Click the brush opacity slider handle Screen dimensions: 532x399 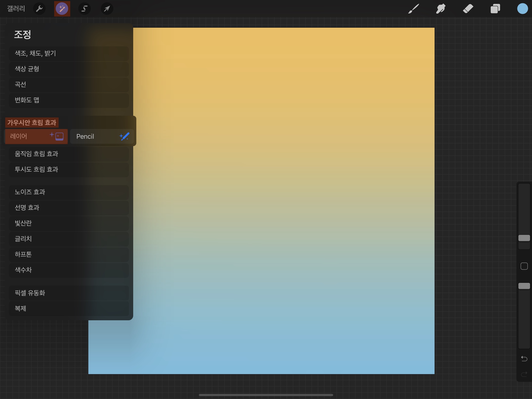click(524, 286)
